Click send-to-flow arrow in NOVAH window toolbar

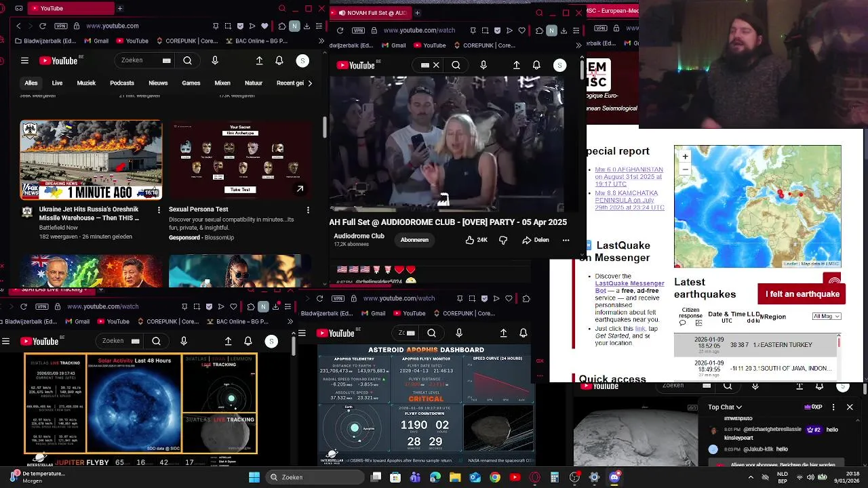point(509,30)
